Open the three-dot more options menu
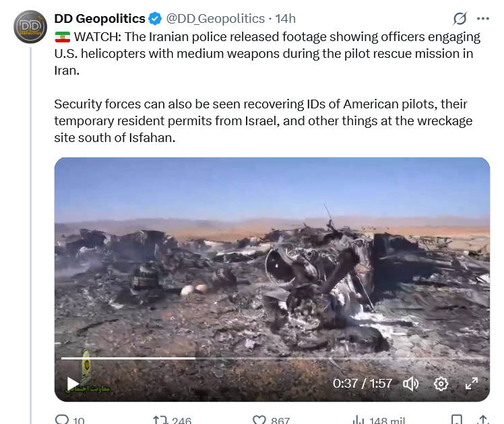 [483, 19]
